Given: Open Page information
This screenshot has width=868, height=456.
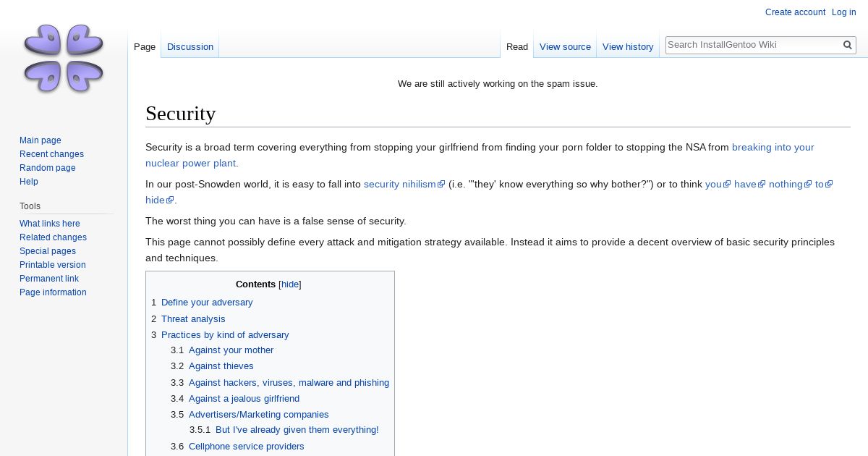Looking at the screenshot, I should [53, 292].
